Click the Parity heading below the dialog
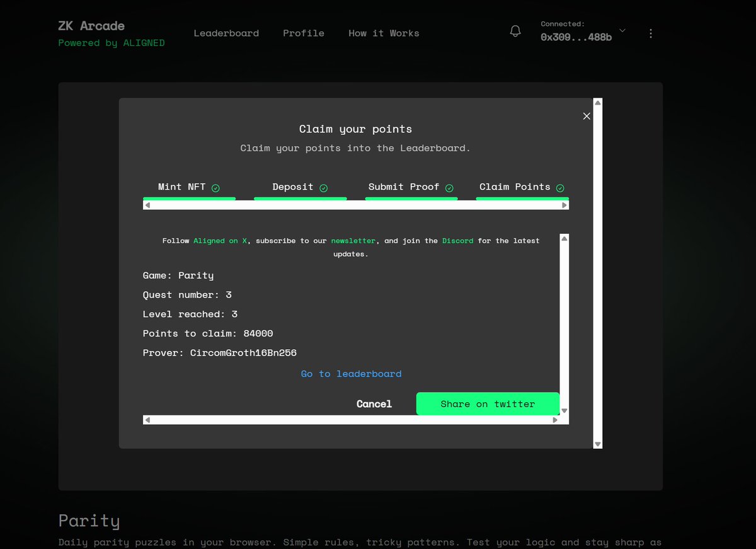756x549 pixels. coord(89,521)
